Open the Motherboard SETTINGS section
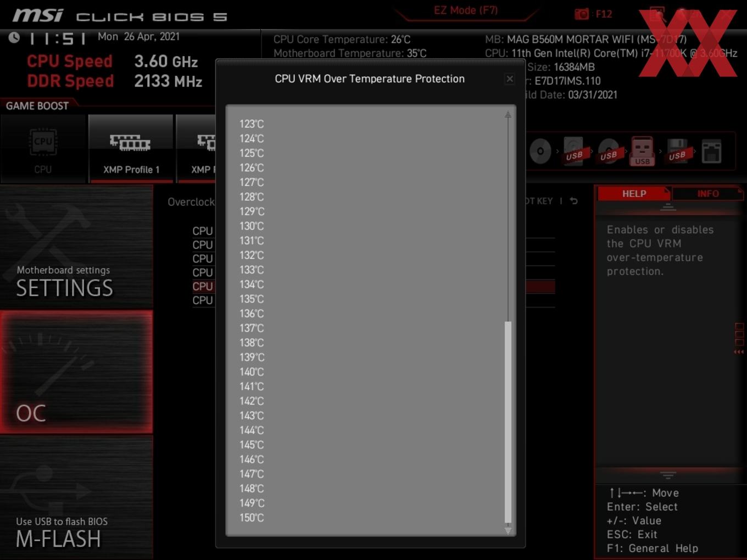Viewport: 747px width, 560px height. [76, 247]
